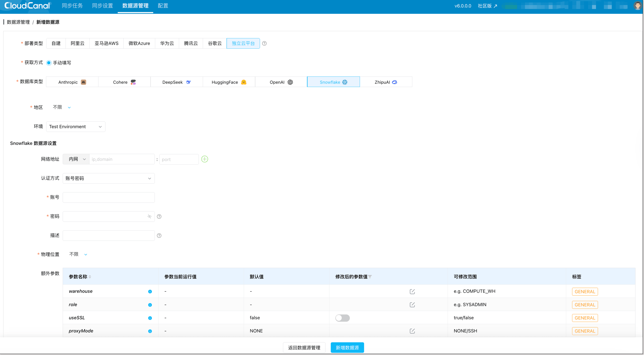Open 配置 in top navigation
Screen dimensions: 644x355
[x=163, y=5]
